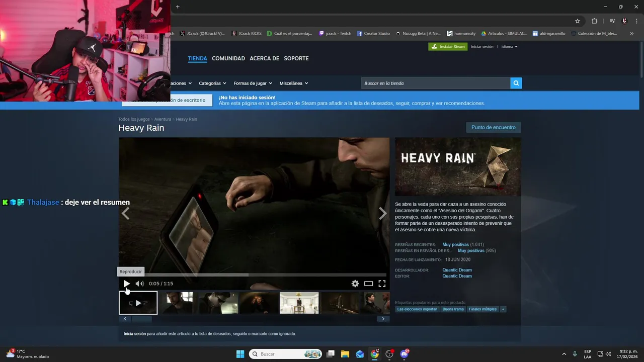Open a new Chrome tab
Viewport: 644px width, 362px height.
178,7
